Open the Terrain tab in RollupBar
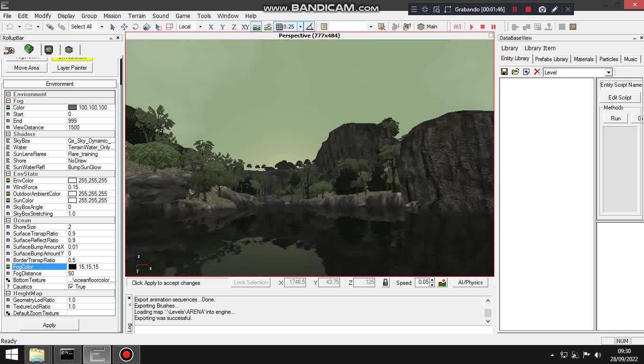Viewport: 644px width, 364px height. (x=29, y=49)
